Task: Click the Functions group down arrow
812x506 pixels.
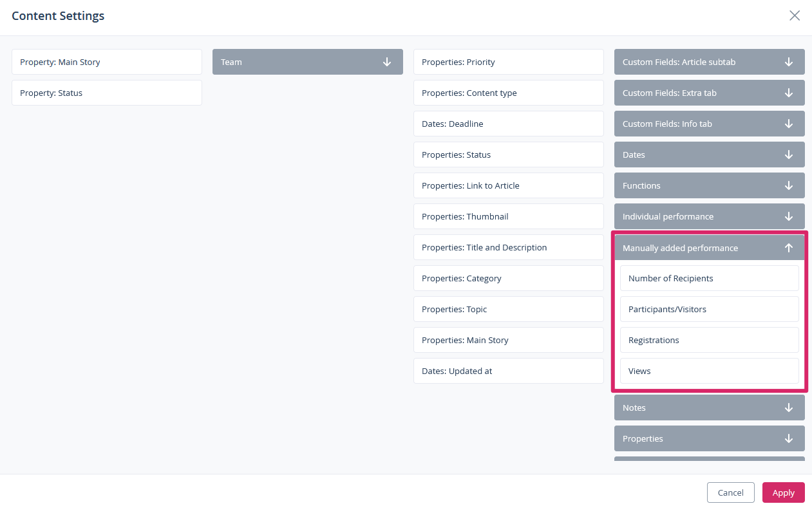Action: tap(789, 185)
